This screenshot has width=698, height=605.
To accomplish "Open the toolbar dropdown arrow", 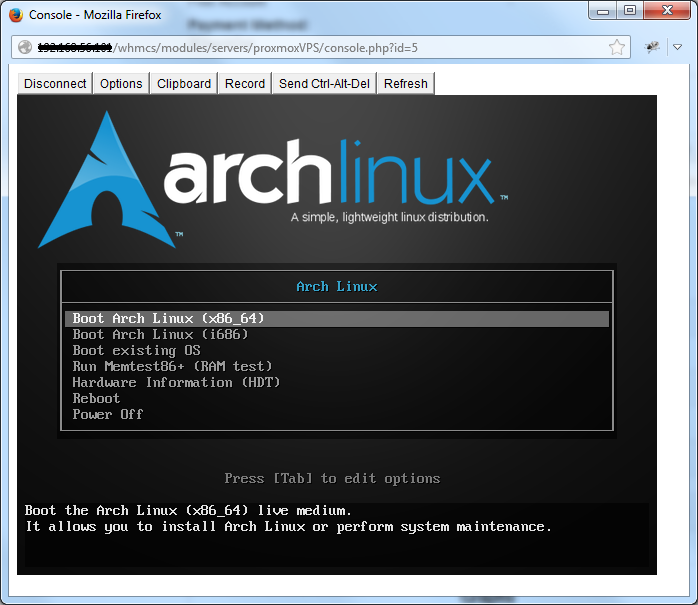I will point(678,47).
